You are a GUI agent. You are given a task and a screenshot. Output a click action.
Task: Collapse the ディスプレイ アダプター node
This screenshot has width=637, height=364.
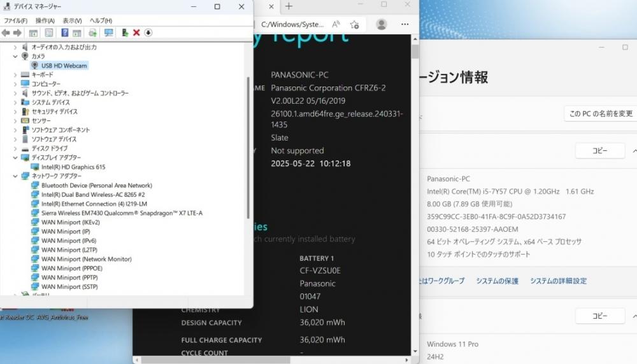click(15, 157)
